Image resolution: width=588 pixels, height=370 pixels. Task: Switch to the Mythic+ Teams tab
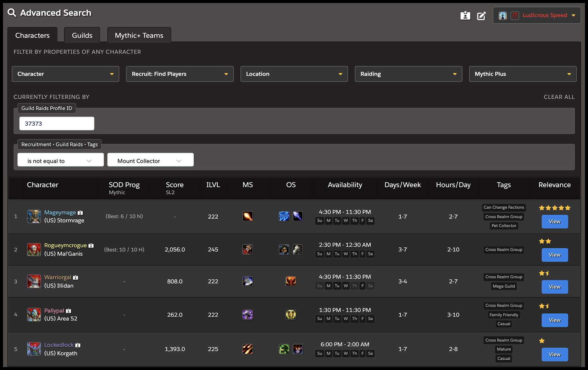139,35
